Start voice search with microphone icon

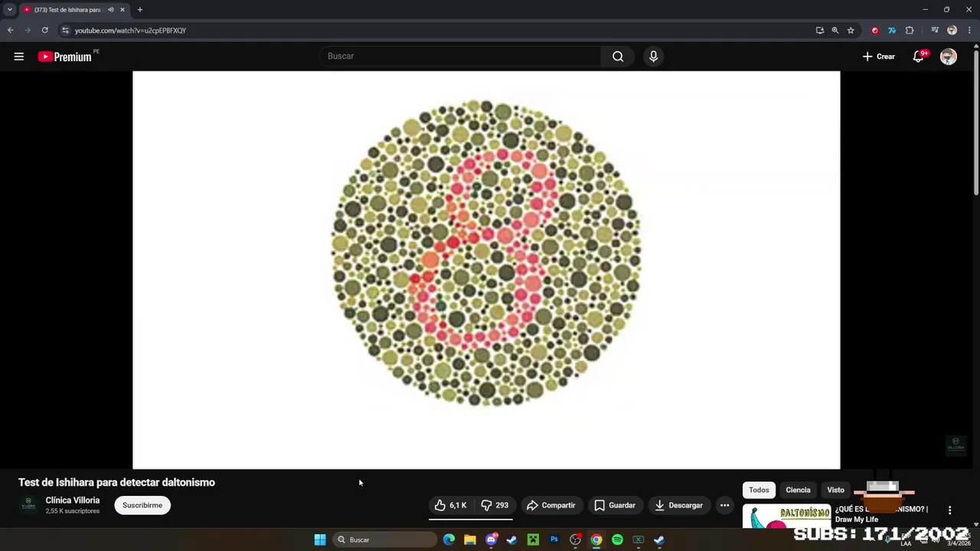(653, 56)
